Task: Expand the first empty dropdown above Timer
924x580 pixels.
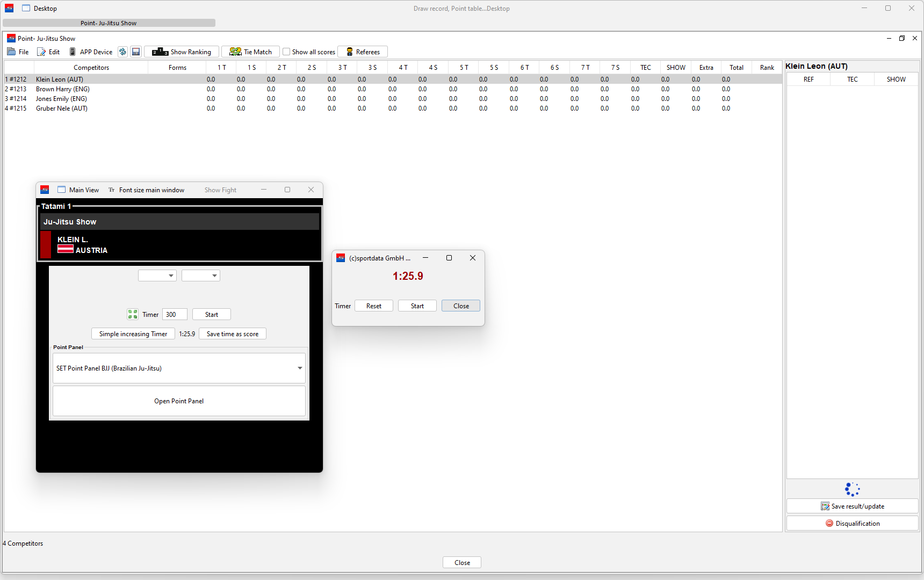Action: click(x=157, y=275)
